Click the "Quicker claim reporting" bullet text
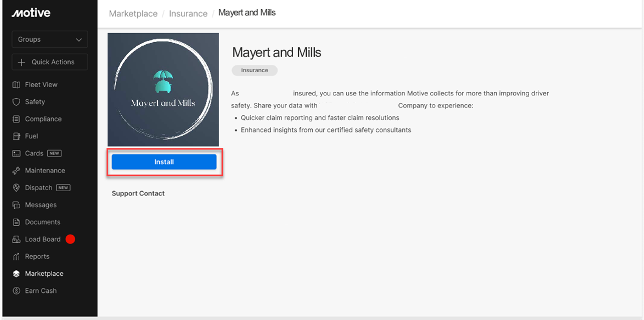644x320 pixels. [x=320, y=118]
